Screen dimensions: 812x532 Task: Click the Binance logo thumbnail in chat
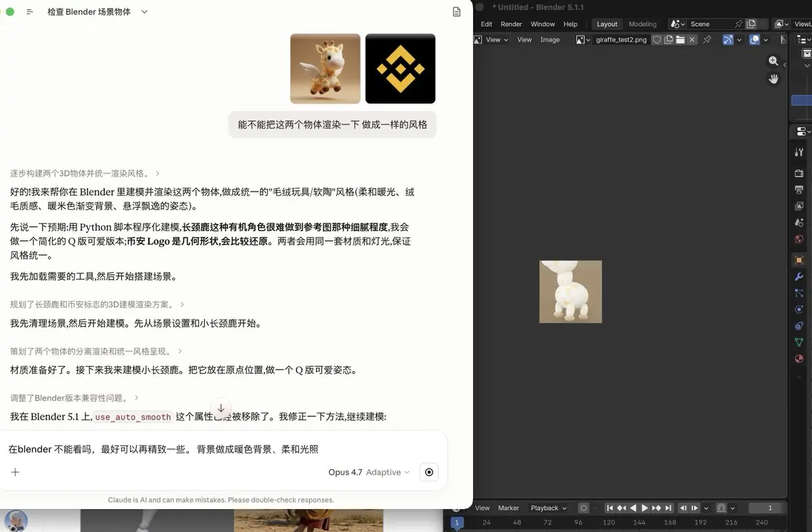pyautogui.click(x=401, y=68)
